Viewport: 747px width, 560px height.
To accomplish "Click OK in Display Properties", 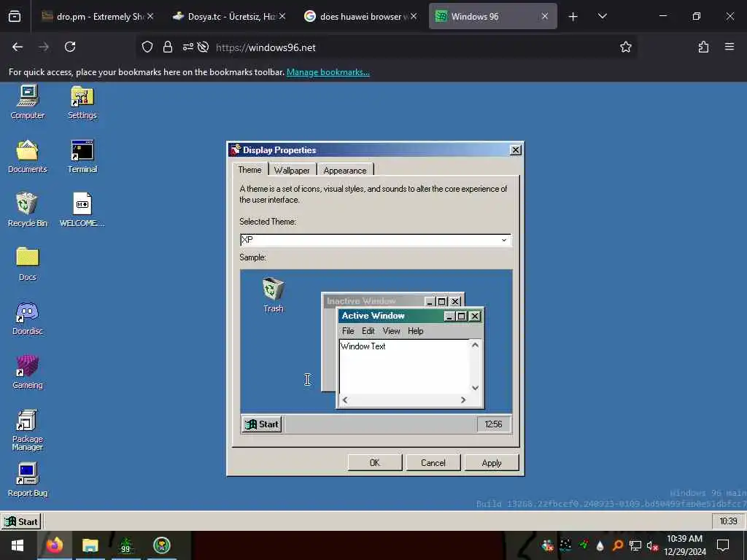I will (375, 463).
